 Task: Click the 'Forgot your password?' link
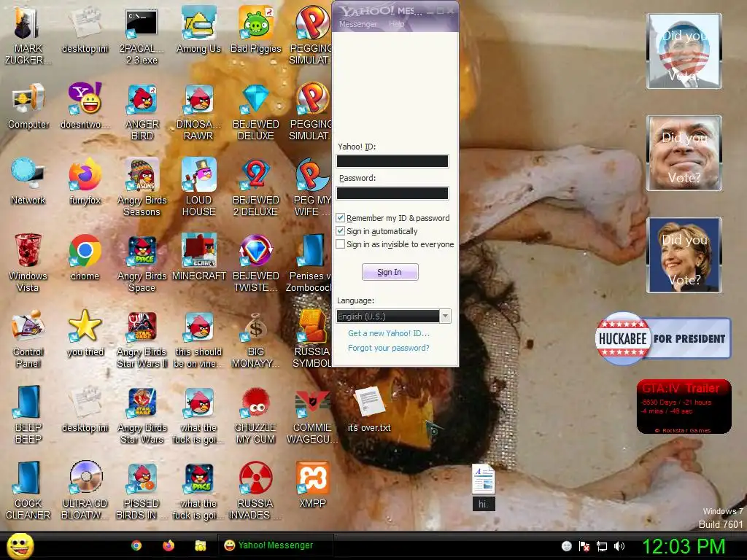click(x=388, y=348)
